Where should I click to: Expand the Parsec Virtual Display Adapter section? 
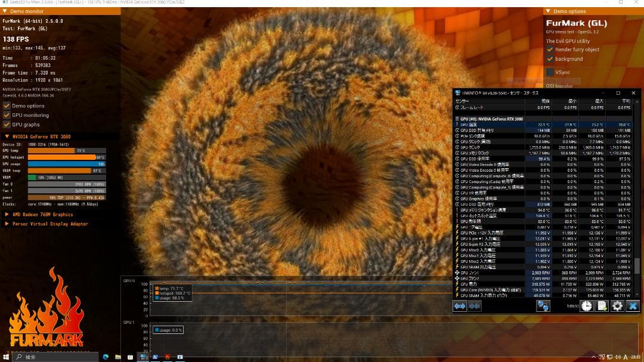pos(7,224)
